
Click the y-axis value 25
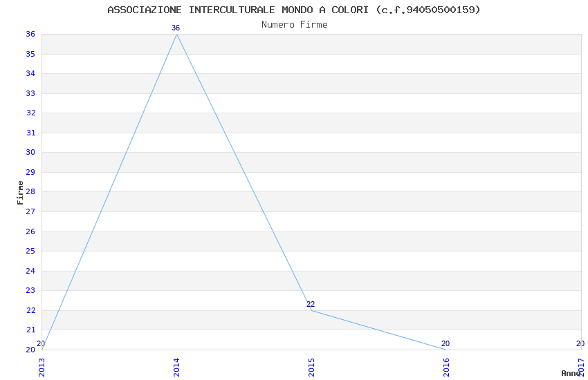pyautogui.click(x=30, y=251)
